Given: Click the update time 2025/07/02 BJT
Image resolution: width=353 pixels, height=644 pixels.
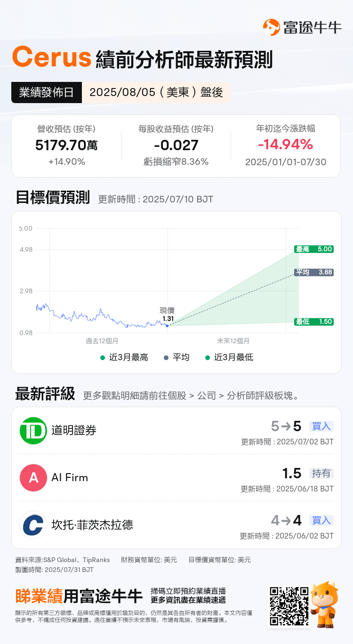Looking at the screenshot, I should (287, 442).
